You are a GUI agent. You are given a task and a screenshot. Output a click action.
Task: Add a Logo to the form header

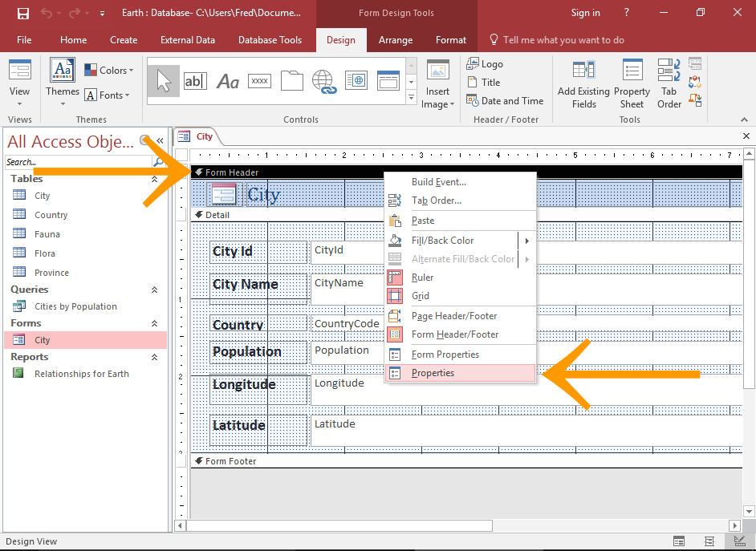(483, 63)
